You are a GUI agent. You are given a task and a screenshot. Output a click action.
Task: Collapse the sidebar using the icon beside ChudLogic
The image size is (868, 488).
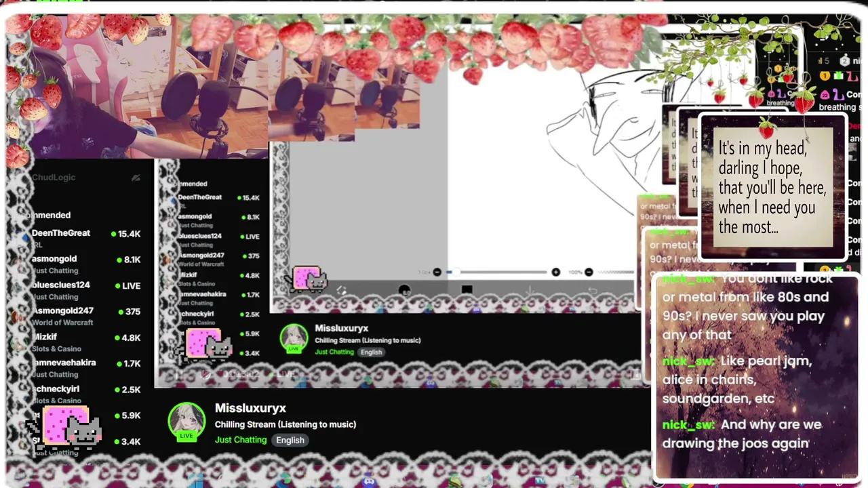tap(136, 178)
